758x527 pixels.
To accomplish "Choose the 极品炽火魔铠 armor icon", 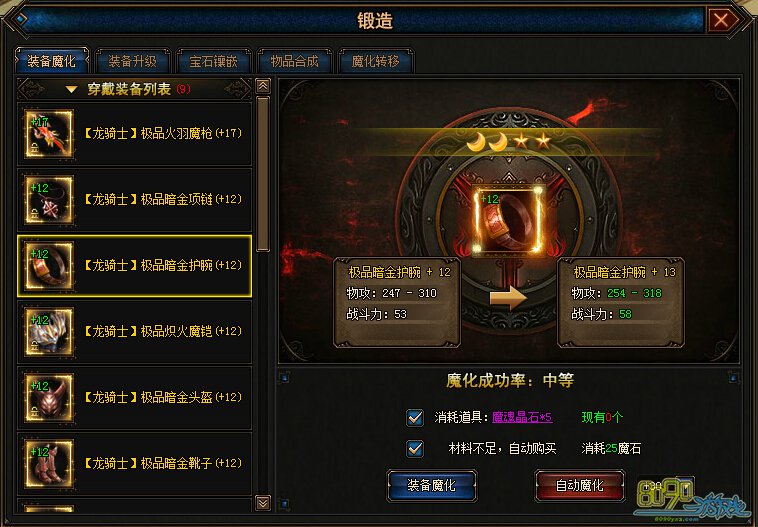I will click(49, 332).
